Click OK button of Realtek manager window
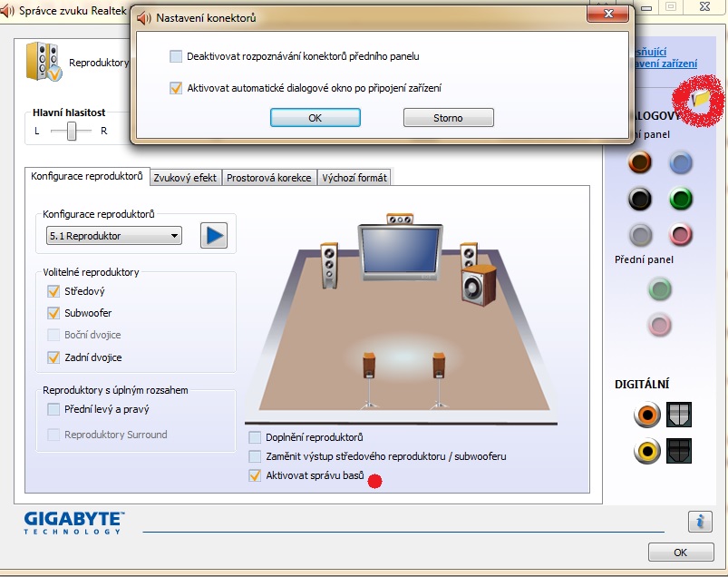The width and height of the screenshot is (728, 577). pyautogui.click(x=680, y=553)
